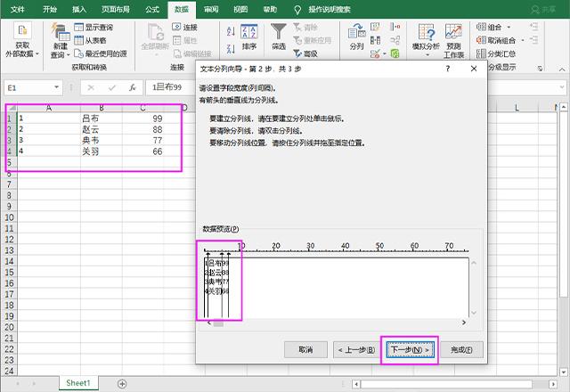Add a new sheet with plus icon
The height and width of the screenshot is (392, 570).
pos(122,384)
